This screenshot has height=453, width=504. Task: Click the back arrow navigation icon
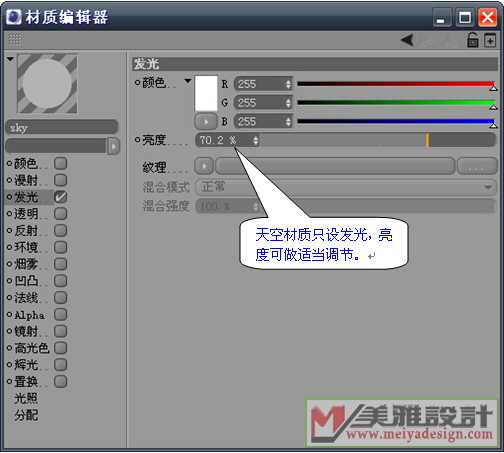(407, 40)
